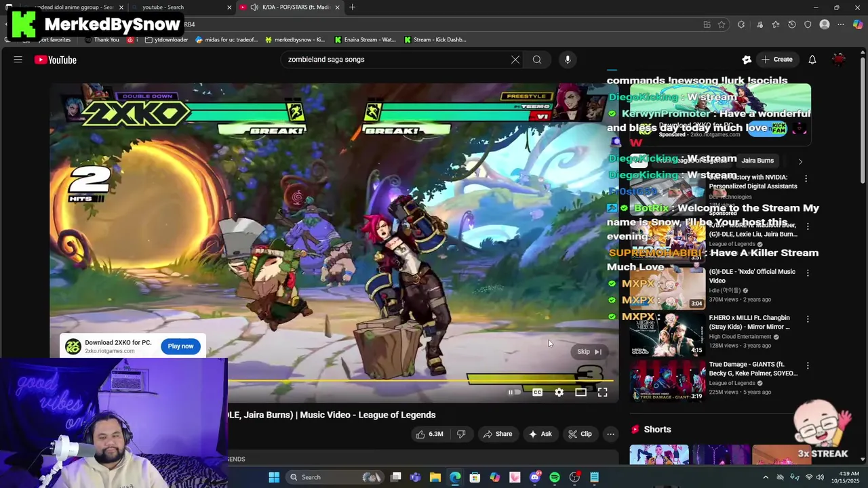Add page to favorites star icon
This screenshot has height=488, width=868.
(722, 24)
